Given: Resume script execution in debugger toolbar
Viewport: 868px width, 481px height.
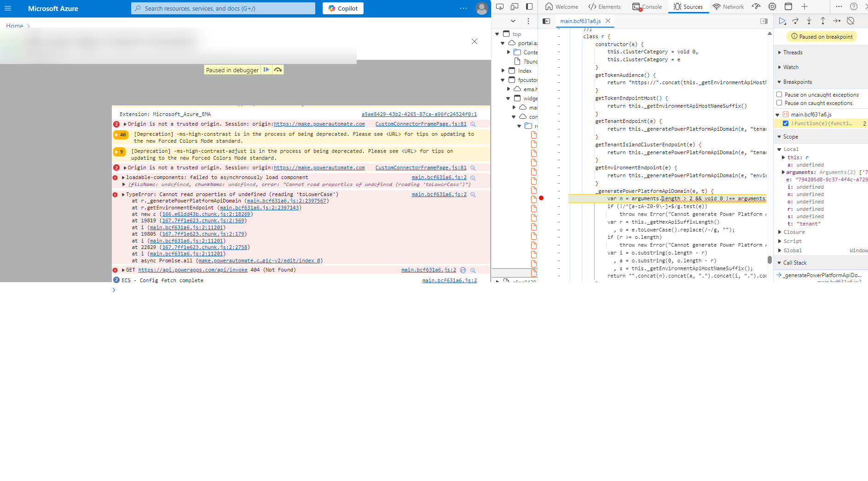Looking at the screenshot, I should 782,21.
